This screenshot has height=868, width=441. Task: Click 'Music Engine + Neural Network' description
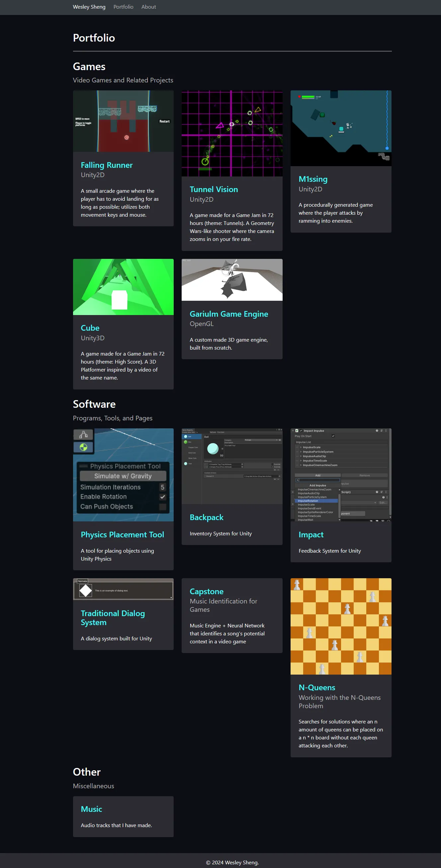227,633
